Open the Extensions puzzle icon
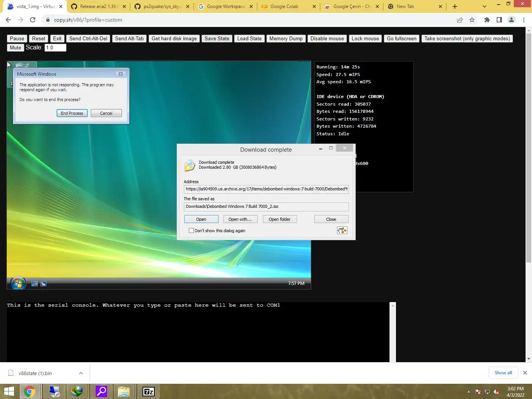This screenshot has height=399, width=532. (x=487, y=20)
